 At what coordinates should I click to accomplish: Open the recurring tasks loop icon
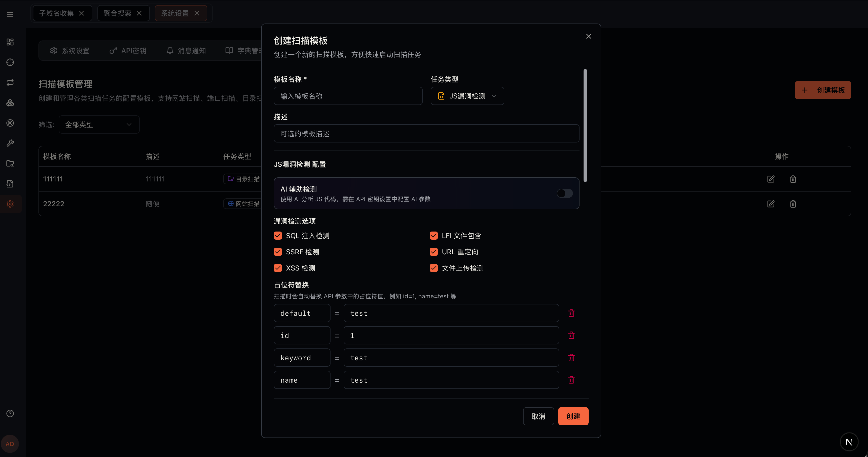point(10,82)
